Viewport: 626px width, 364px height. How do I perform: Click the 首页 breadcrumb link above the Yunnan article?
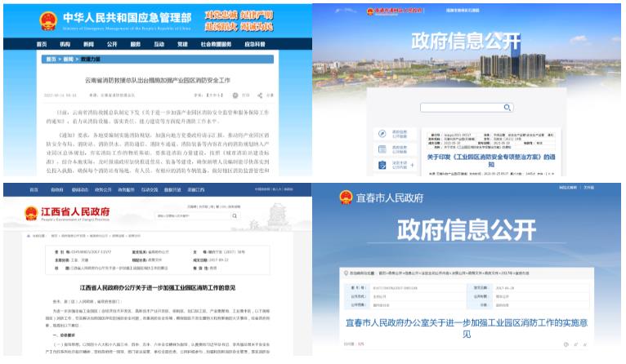tap(51, 60)
